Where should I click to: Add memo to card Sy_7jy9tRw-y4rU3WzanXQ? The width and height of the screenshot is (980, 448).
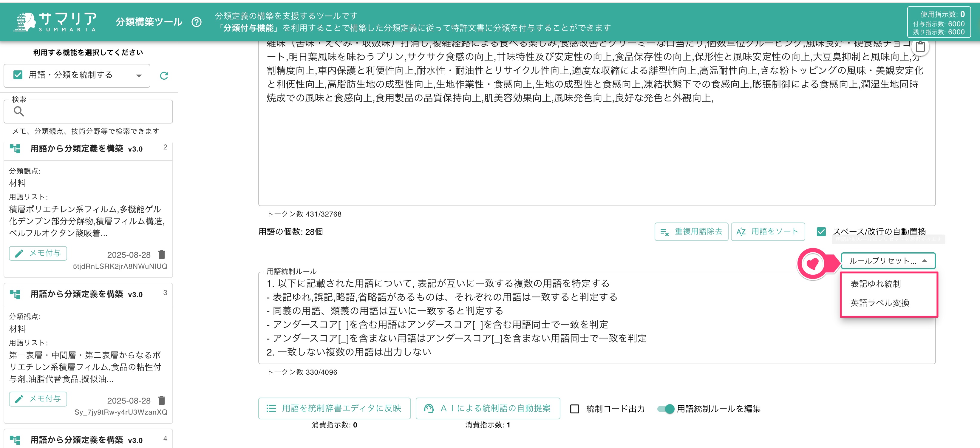coord(38,398)
